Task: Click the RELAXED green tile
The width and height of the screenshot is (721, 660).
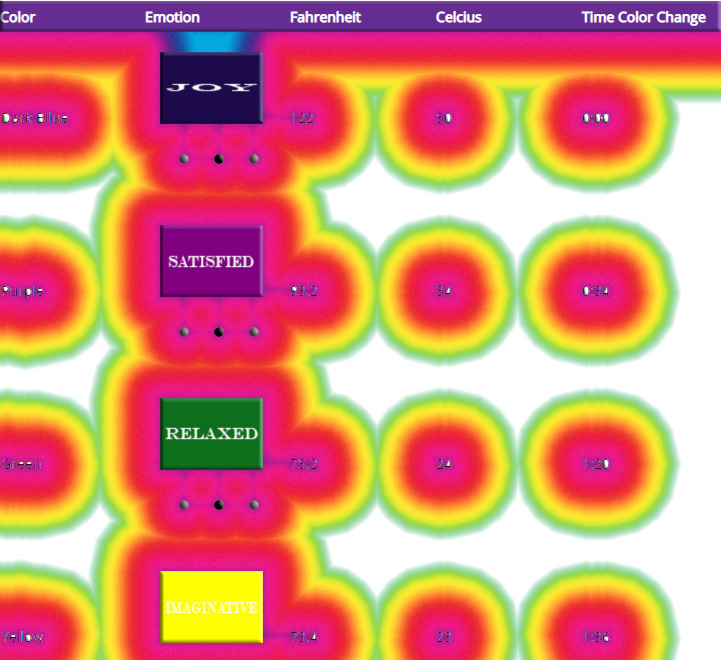Action: (x=212, y=434)
